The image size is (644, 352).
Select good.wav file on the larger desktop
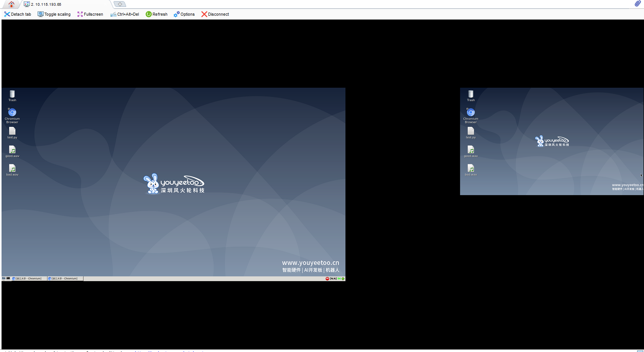(12, 151)
